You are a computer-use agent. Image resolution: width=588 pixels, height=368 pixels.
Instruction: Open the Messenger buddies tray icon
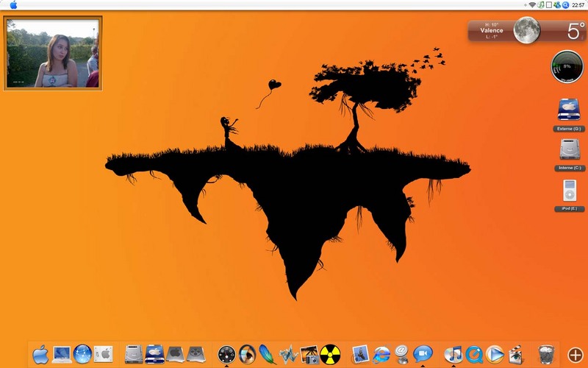[x=557, y=5]
